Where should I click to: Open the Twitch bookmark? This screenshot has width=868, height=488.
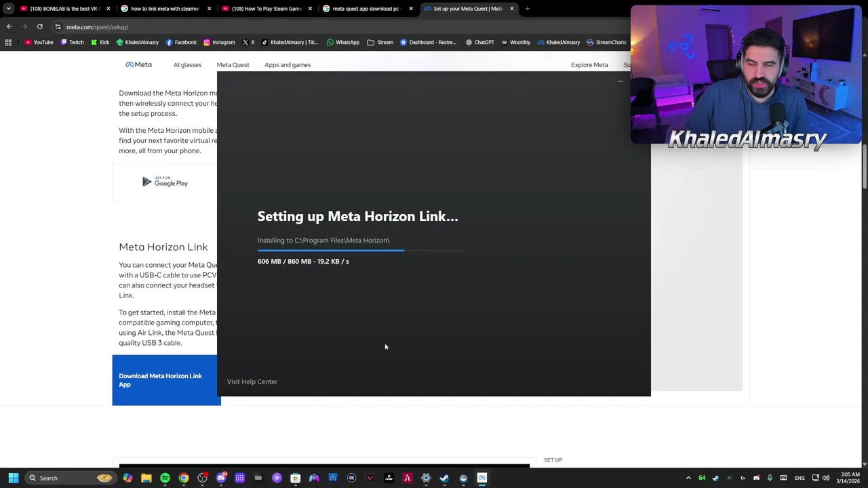[72, 42]
